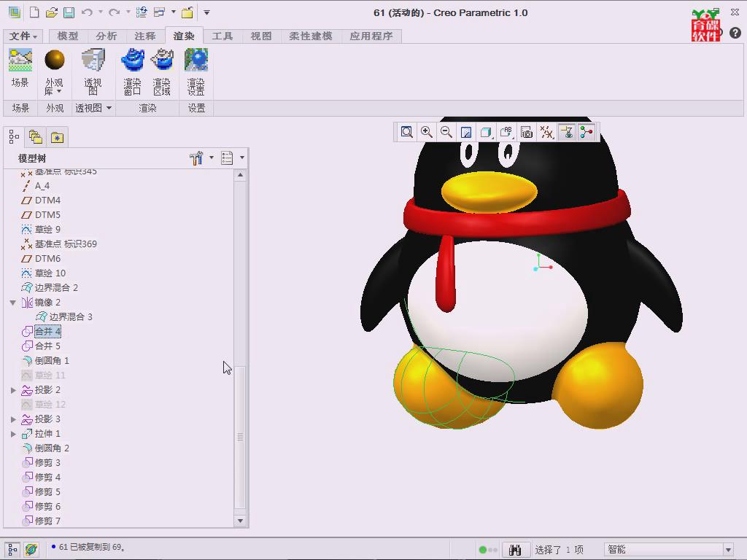Switch to the 注释 ribbon tab

(145, 36)
